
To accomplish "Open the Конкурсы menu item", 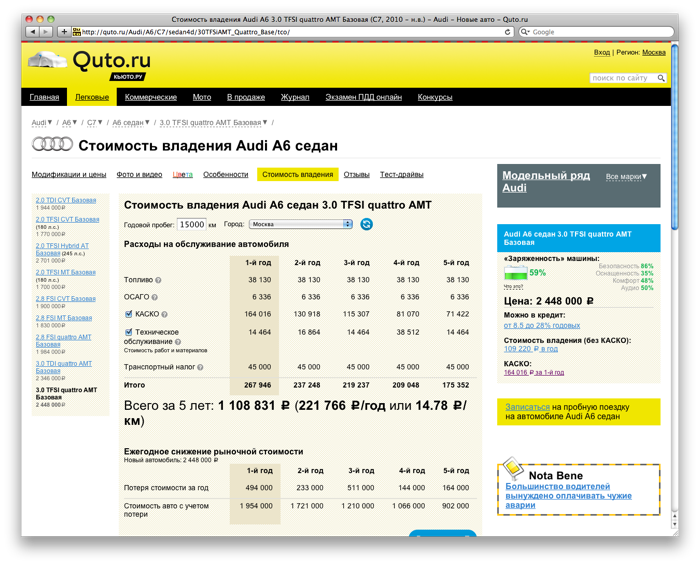I will [435, 97].
